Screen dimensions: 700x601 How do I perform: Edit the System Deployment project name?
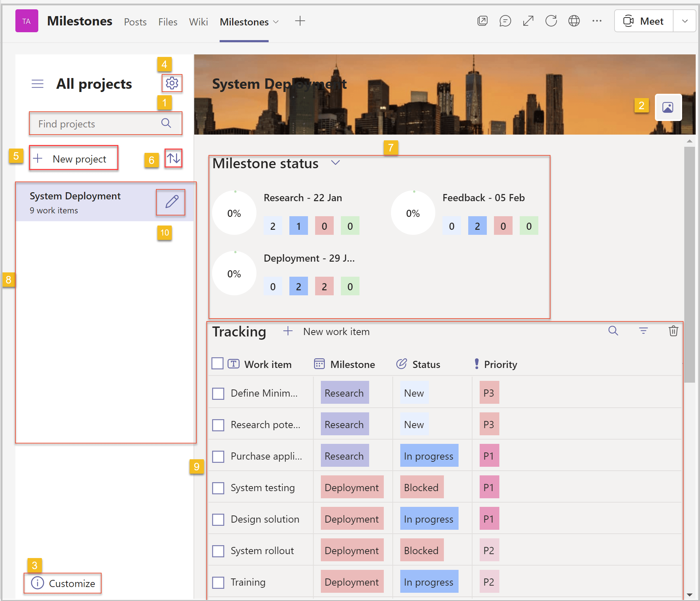171,202
